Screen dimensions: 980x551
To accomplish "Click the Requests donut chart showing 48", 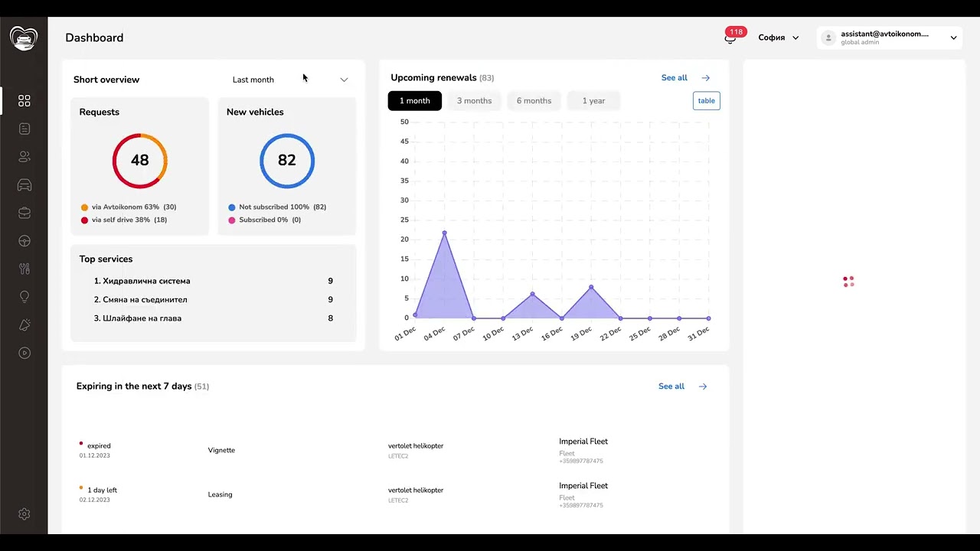I will coord(140,161).
